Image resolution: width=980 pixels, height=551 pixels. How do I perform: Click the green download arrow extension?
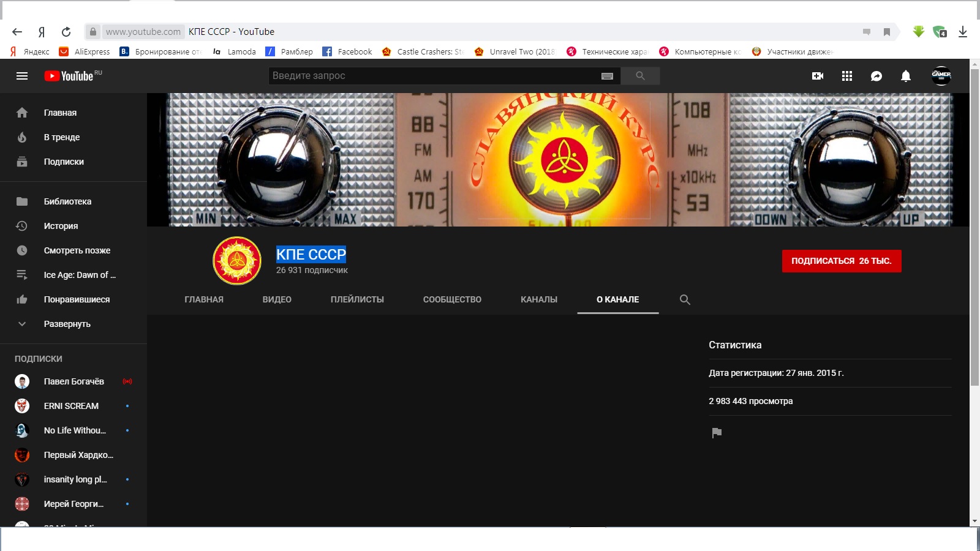pos(918,31)
